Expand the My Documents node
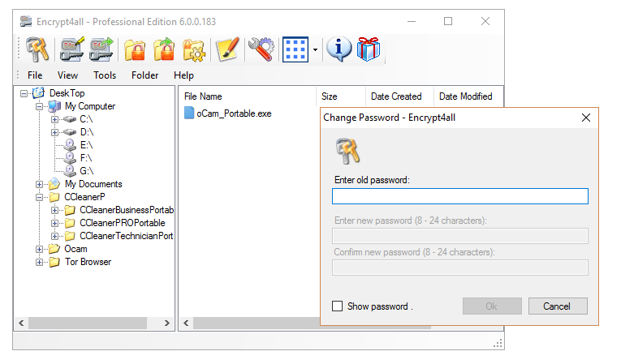 [39, 184]
